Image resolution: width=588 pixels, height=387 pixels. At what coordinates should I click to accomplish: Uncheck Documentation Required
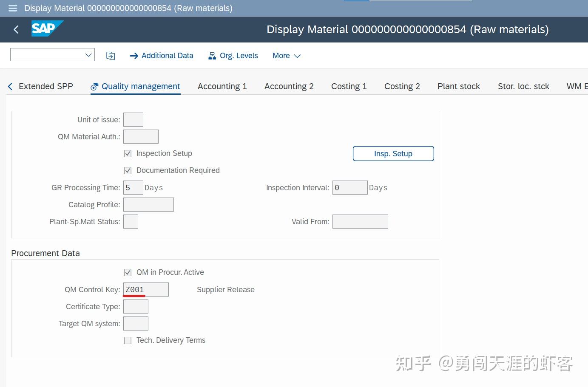[128, 170]
